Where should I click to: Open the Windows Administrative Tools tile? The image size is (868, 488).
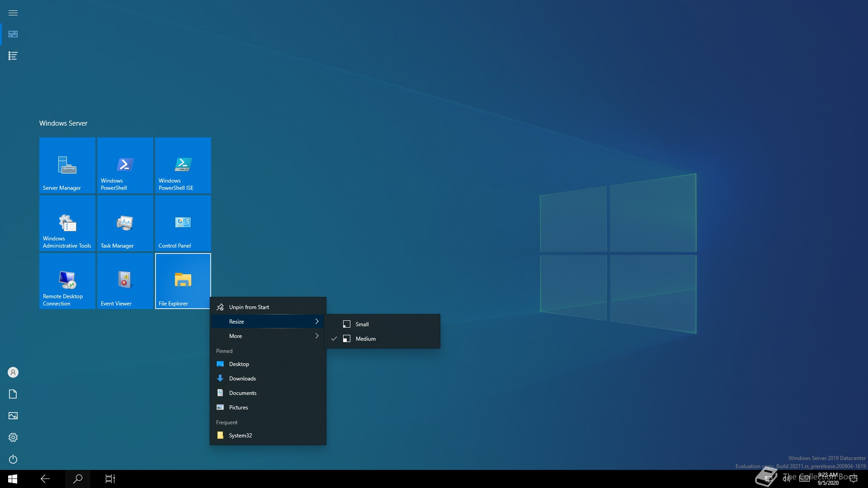click(67, 223)
